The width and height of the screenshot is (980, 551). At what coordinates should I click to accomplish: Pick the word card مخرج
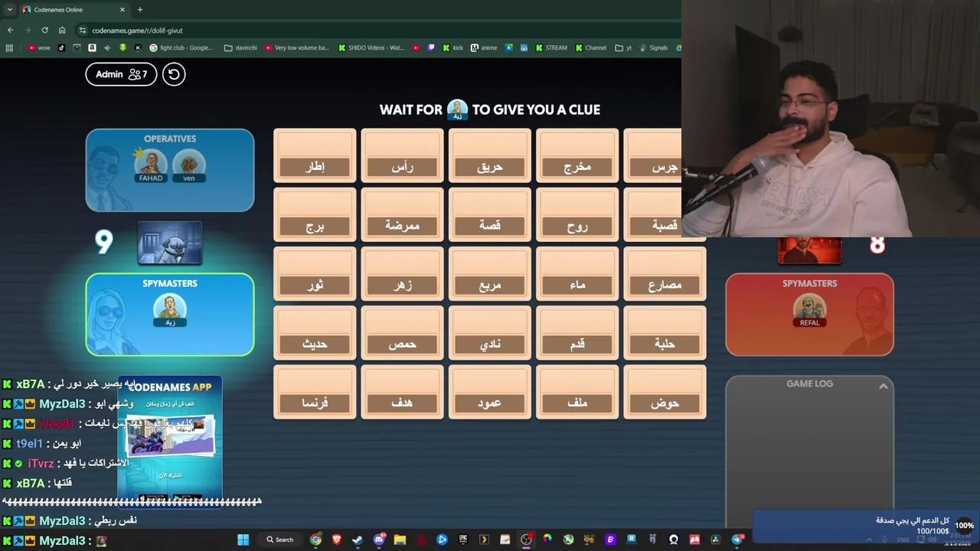tap(577, 155)
